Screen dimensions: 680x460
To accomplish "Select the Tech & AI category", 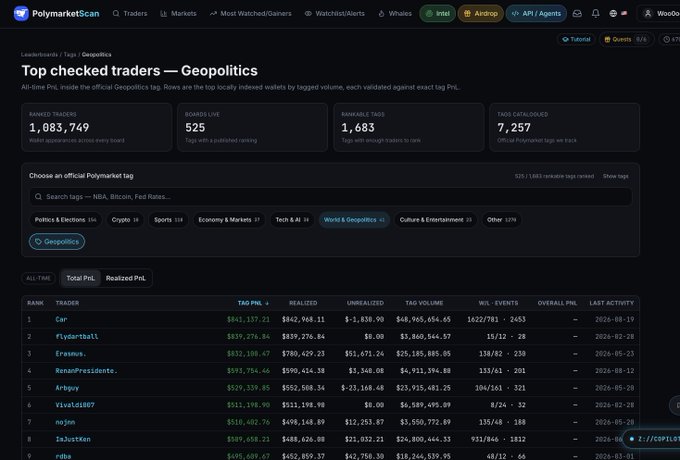I will pyautogui.click(x=292, y=220).
